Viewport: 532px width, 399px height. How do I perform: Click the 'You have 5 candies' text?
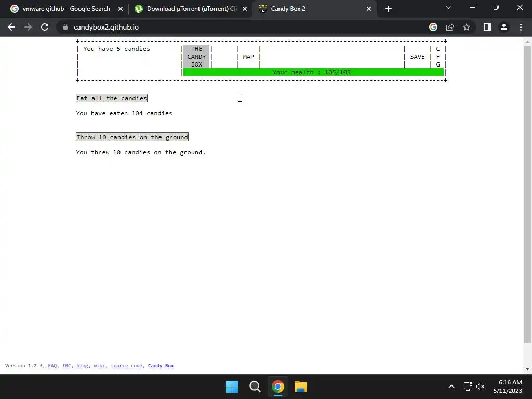[116, 49]
